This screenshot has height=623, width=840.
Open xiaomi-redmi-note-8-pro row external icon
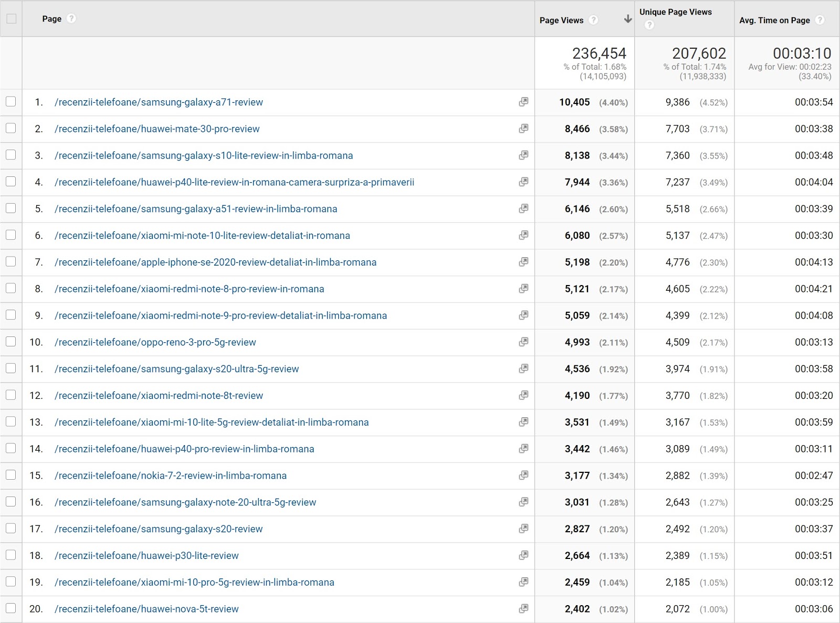523,289
